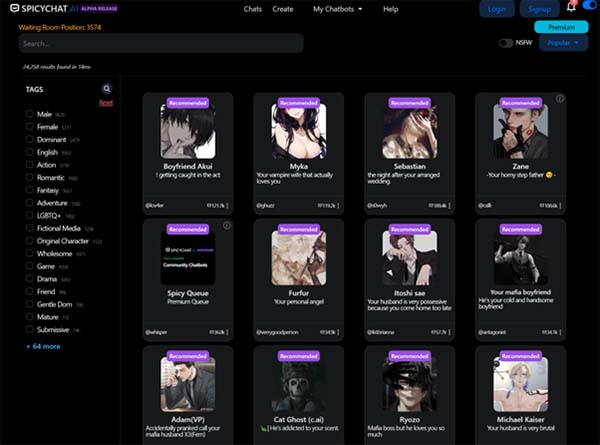Check the Fictional Media tag checkbox
600x445 pixels.
pyautogui.click(x=29, y=228)
